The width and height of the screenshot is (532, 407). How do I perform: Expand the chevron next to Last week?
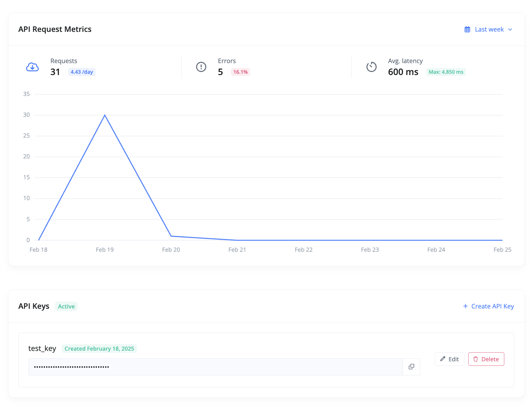click(x=510, y=30)
